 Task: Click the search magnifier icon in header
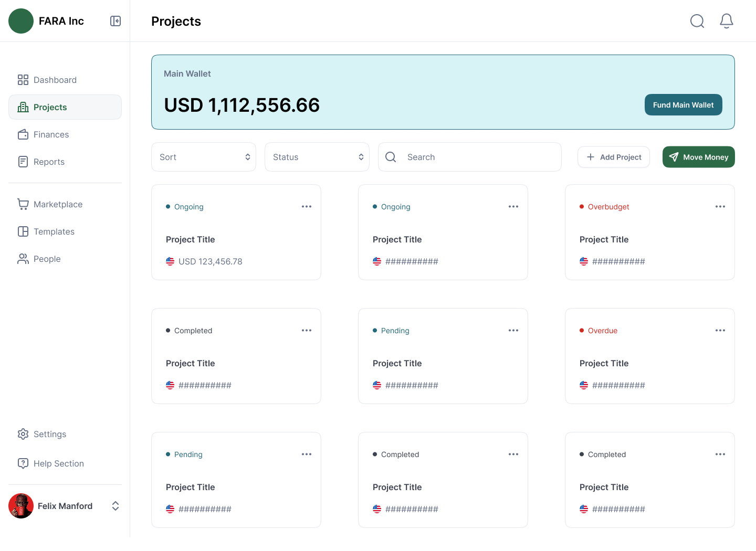click(x=697, y=21)
